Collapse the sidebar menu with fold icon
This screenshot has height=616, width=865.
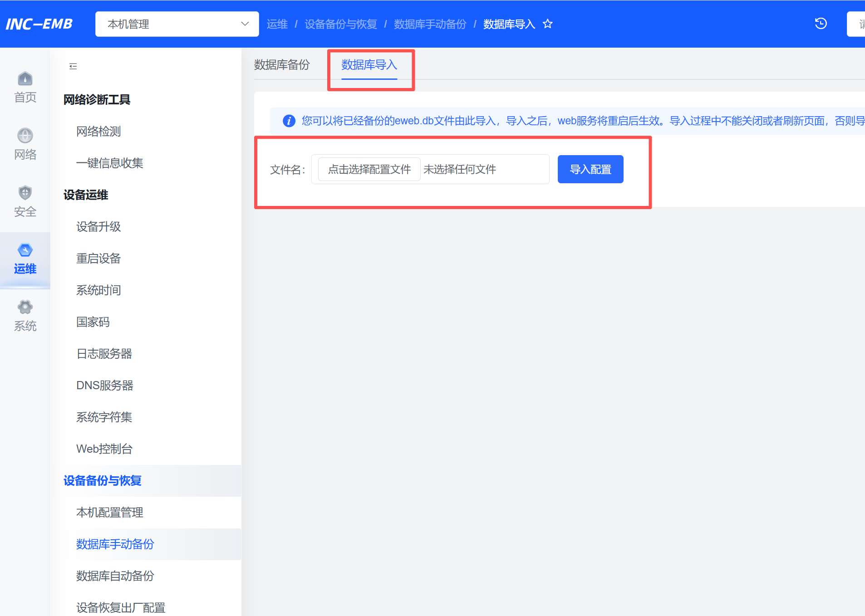(73, 66)
